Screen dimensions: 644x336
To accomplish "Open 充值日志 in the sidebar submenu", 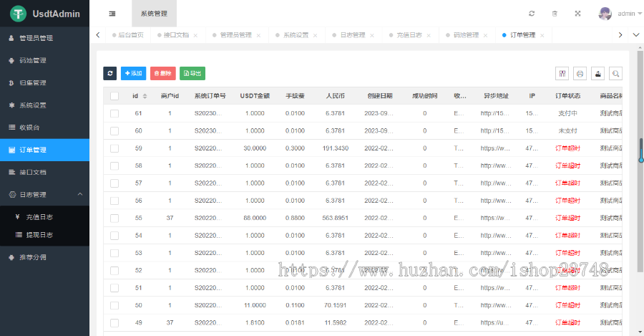I will pos(45,217).
